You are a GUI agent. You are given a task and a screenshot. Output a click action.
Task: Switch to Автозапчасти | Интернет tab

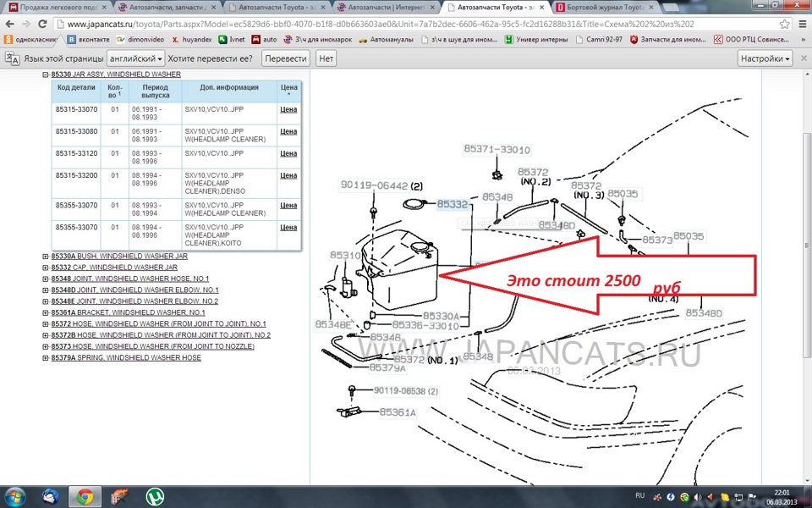click(x=387, y=8)
